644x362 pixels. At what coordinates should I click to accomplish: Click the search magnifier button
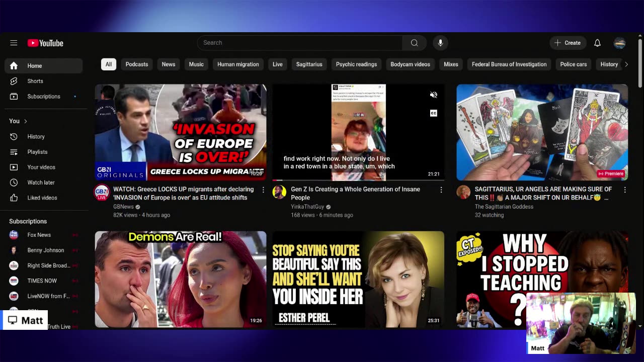click(x=414, y=43)
